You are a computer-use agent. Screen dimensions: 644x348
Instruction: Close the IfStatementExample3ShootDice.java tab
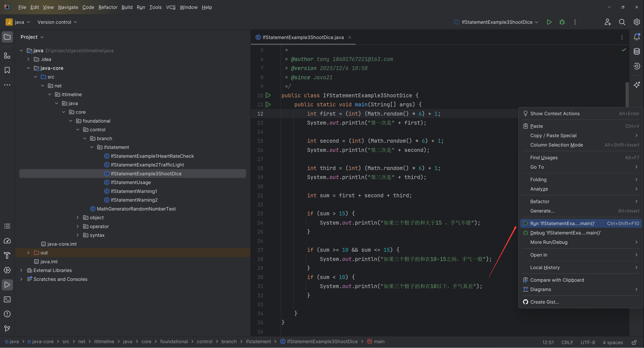click(350, 37)
